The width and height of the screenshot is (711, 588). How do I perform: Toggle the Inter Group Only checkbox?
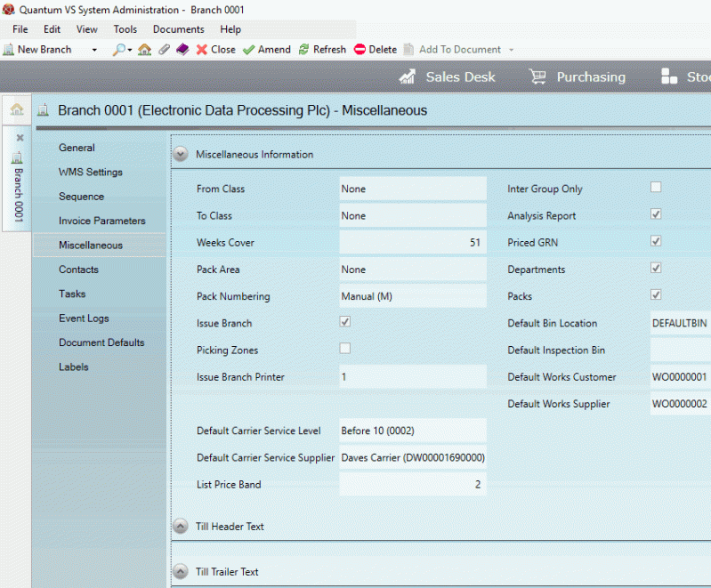(x=656, y=187)
